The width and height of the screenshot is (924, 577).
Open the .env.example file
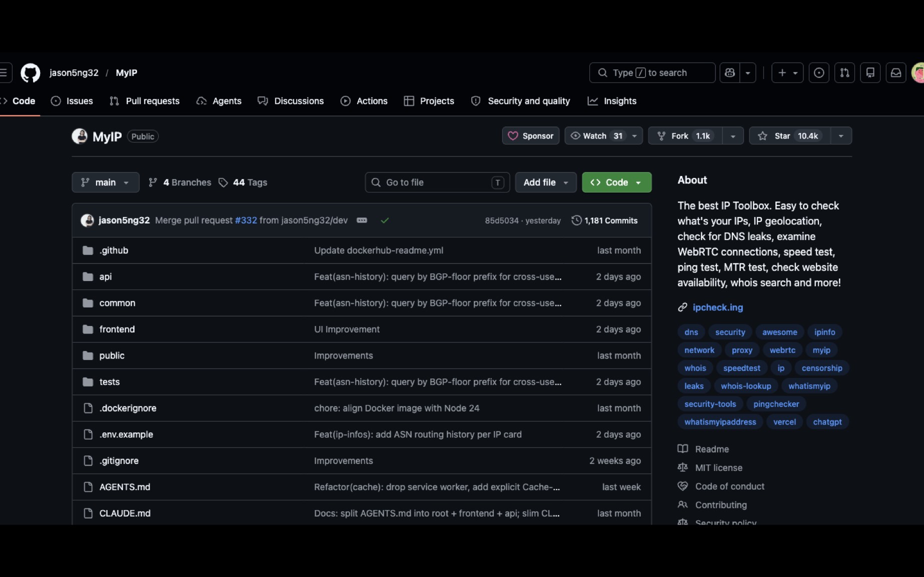pyautogui.click(x=126, y=434)
